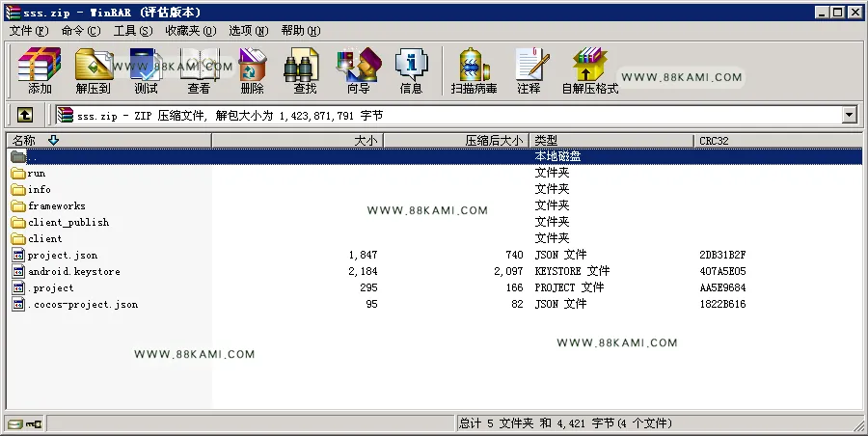Select the "project.json" file name
This screenshot has width=868, height=436.
pyautogui.click(x=63, y=256)
